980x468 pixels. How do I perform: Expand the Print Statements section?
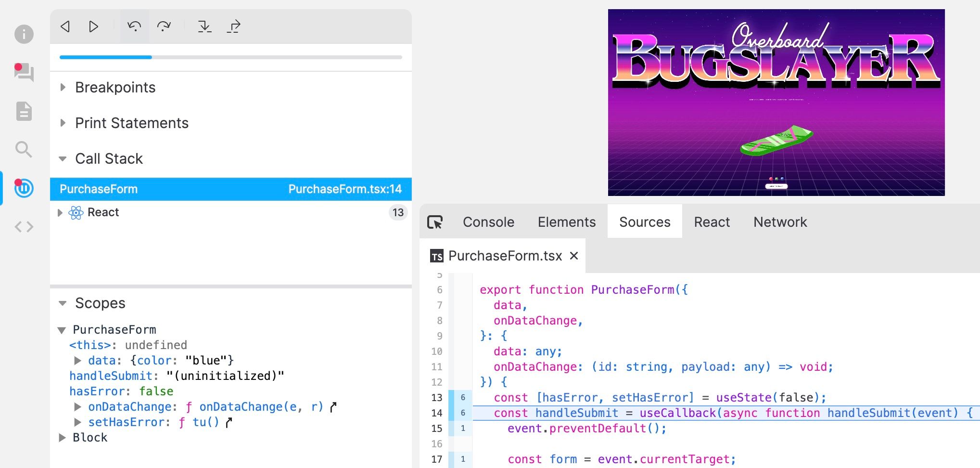point(63,123)
